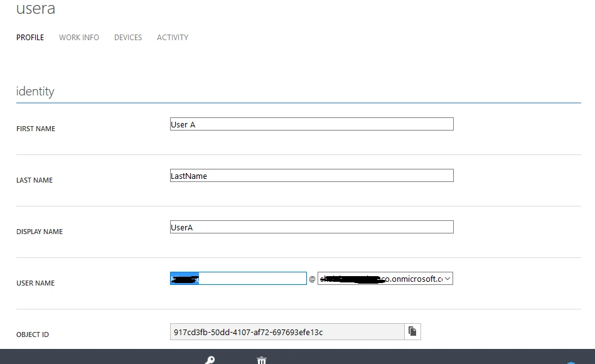Screen dimensions: 595x364
Task: Open the PROFILE tab
Action: (x=30, y=38)
